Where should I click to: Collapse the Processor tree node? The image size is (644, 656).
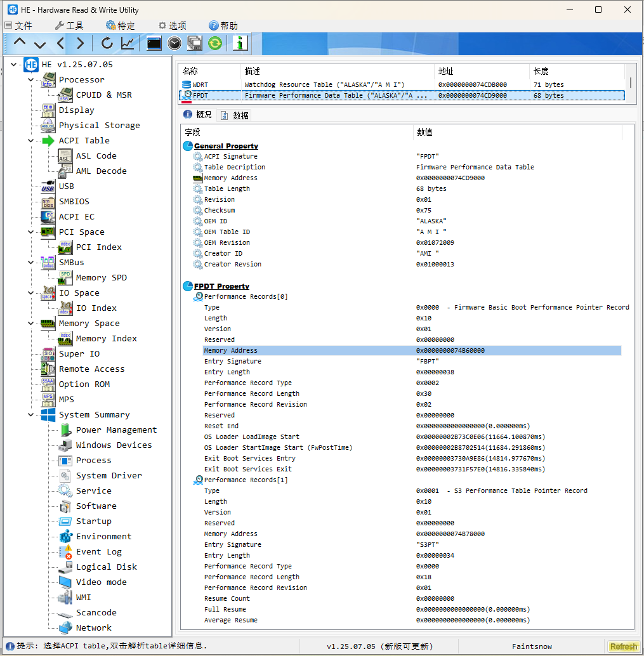pyautogui.click(x=32, y=80)
